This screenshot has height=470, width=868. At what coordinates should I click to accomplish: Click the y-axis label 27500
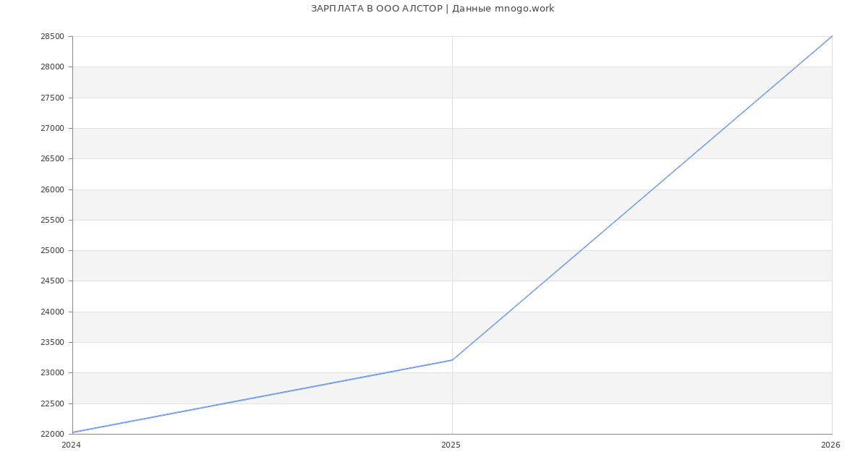52,98
